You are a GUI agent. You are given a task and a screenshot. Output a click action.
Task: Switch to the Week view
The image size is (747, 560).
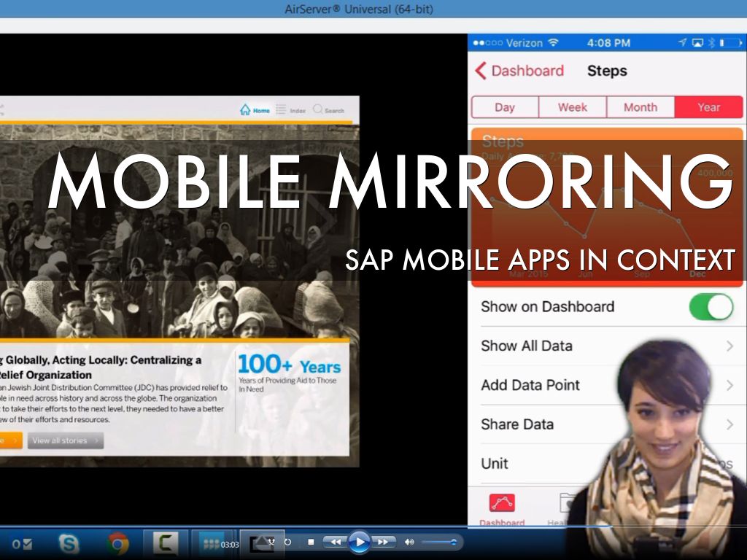tap(573, 107)
